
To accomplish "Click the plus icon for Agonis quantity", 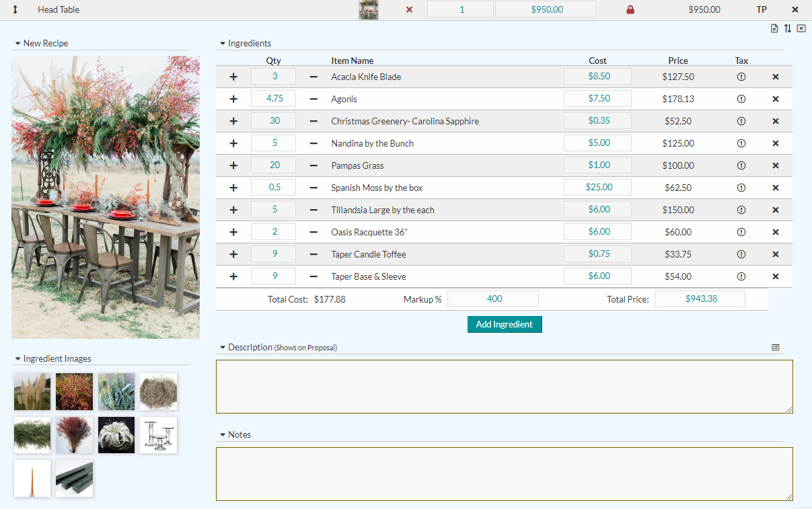I will [x=233, y=99].
